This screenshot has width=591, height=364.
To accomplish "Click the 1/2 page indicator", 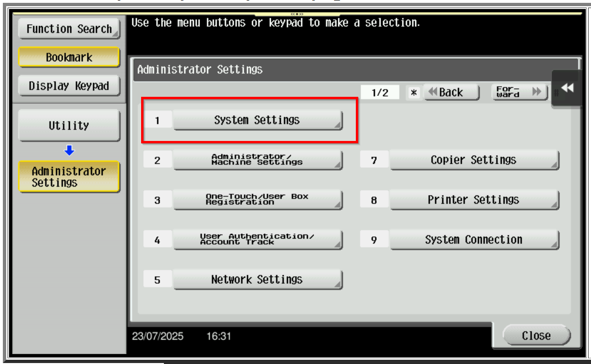I will [380, 93].
